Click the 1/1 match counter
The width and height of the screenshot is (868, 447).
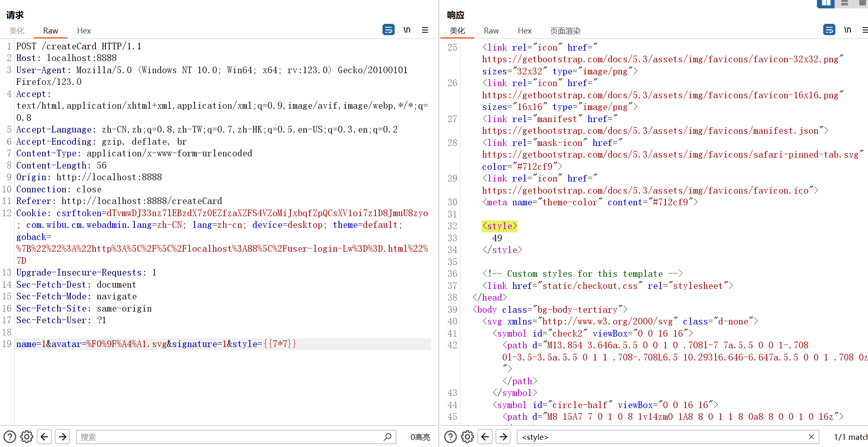point(850,437)
